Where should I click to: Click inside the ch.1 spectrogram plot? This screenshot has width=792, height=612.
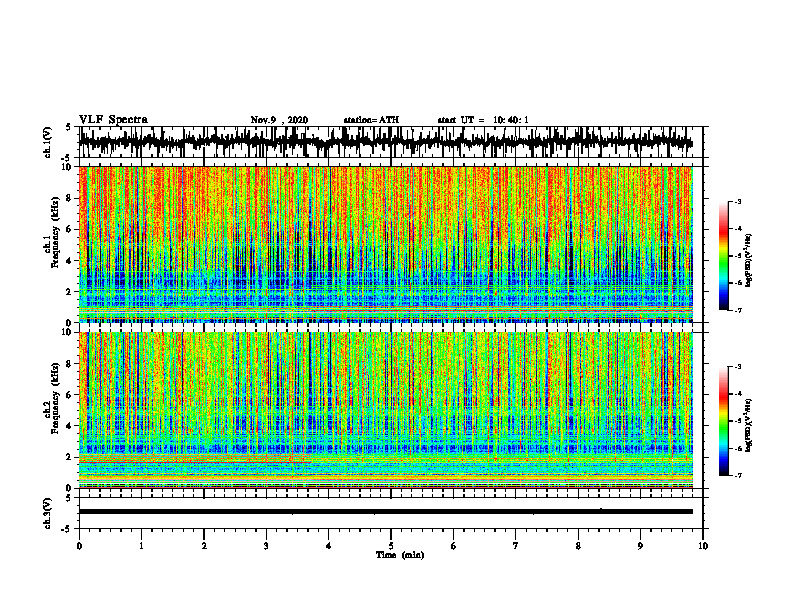[385, 244]
